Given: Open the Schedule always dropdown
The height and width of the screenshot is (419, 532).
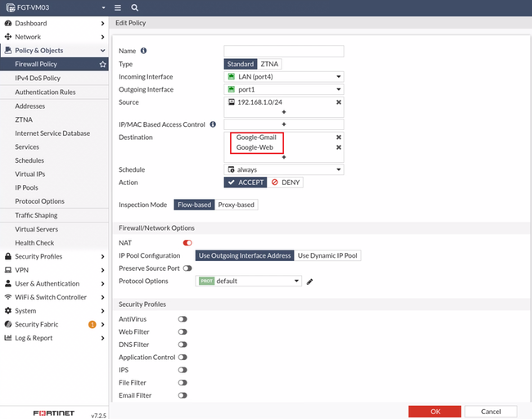Looking at the screenshot, I should click(x=284, y=169).
